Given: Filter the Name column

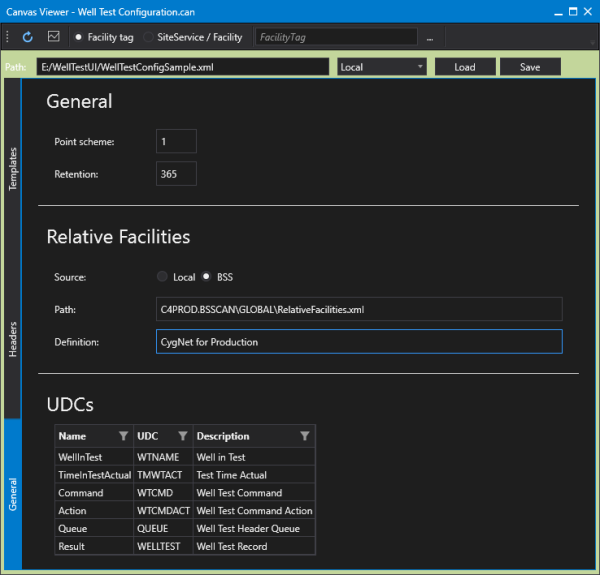Looking at the screenshot, I should (123, 436).
